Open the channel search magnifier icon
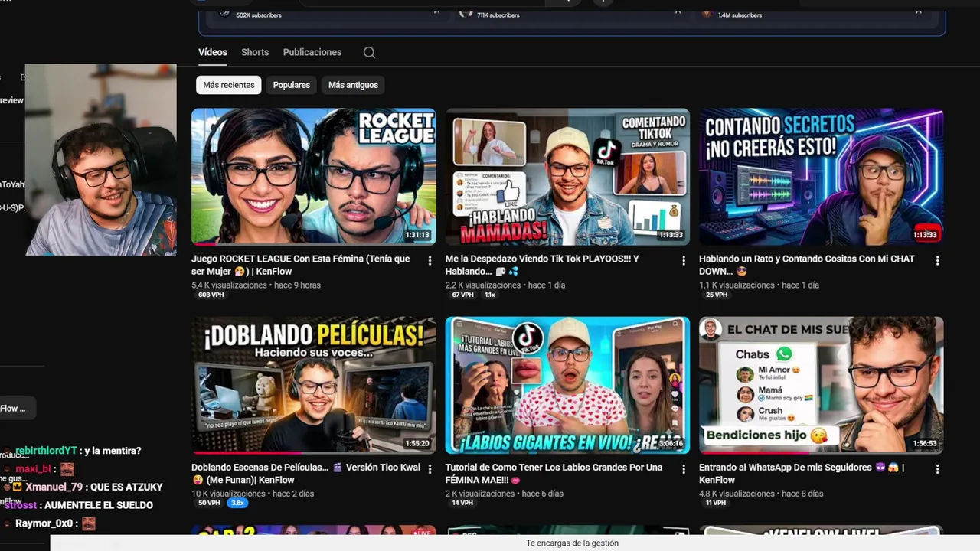This screenshot has height=551, width=980. 369,52
